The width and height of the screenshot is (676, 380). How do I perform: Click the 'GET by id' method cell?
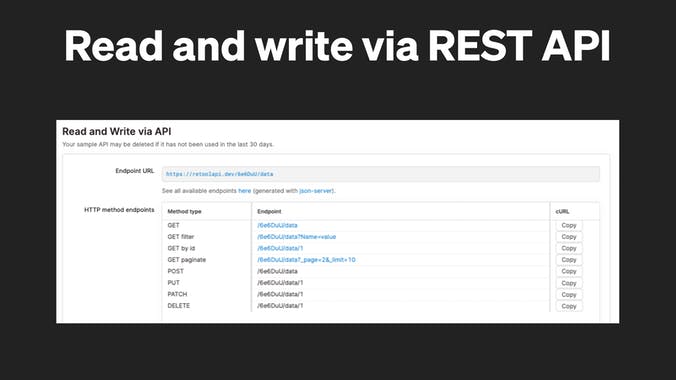click(181, 248)
